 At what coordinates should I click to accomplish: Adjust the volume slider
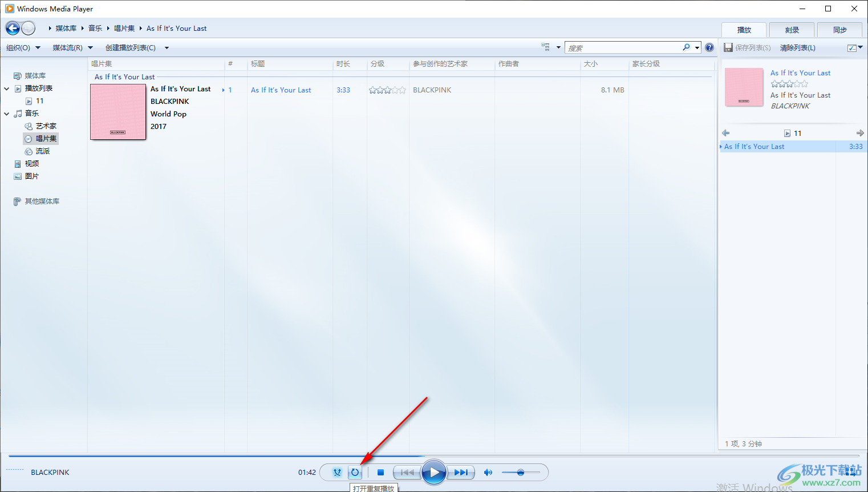521,472
